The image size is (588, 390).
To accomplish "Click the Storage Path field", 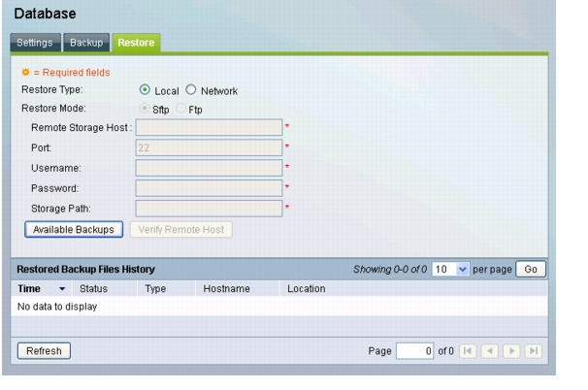I will point(209,209).
